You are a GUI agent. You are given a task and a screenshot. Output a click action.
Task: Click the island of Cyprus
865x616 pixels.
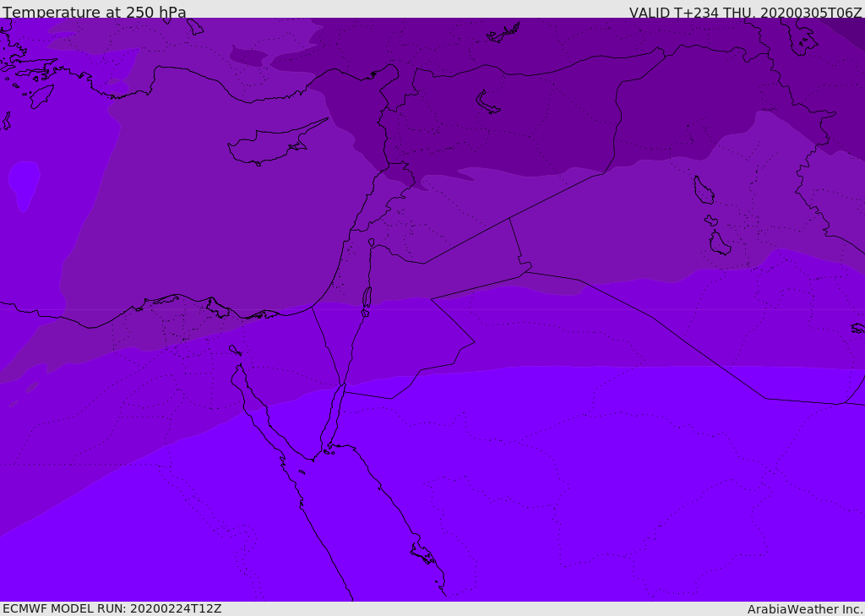pos(272,144)
